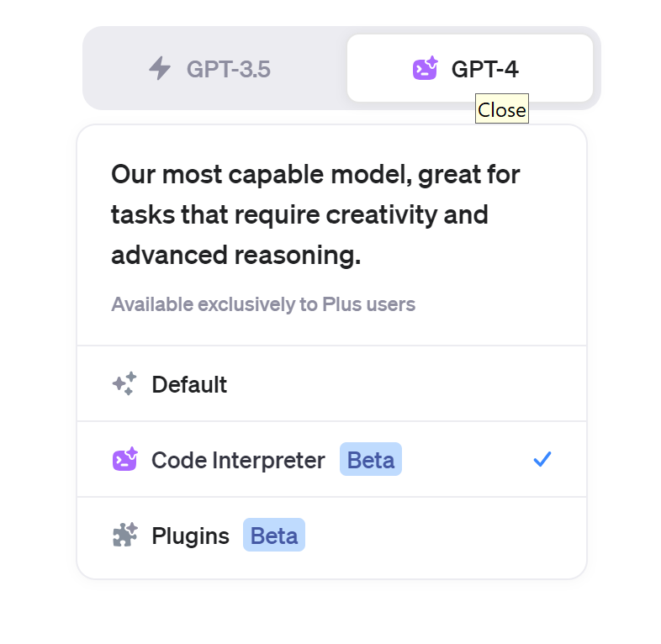
Task: Click 'Available exclusively to Plus users' text
Action: [263, 304]
